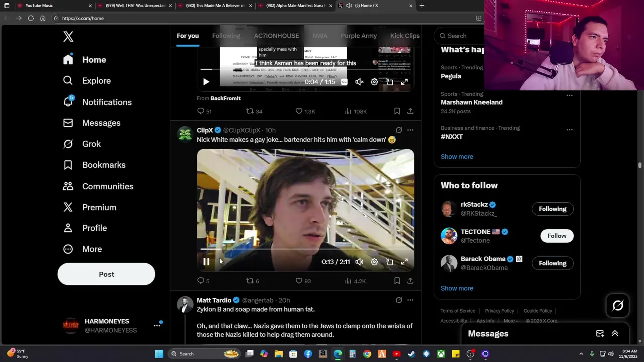Like the ClipX post with 93 likes
644x362 pixels.
[x=303, y=281]
